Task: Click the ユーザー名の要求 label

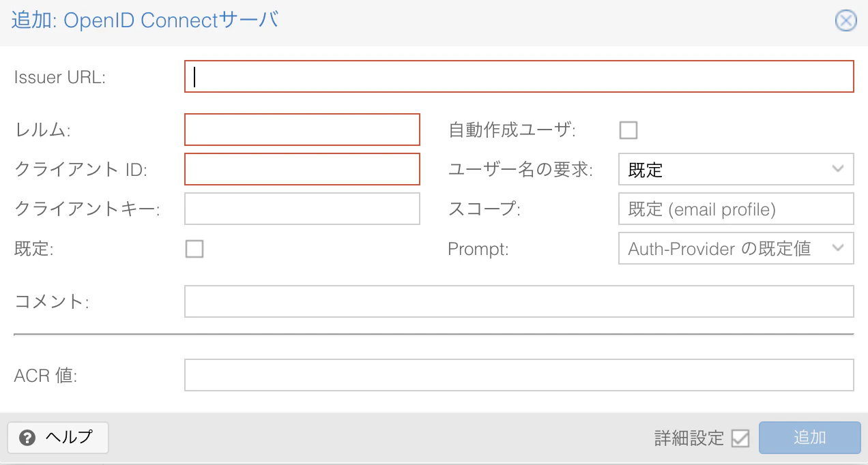Action: pyautogui.click(x=521, y=169)
